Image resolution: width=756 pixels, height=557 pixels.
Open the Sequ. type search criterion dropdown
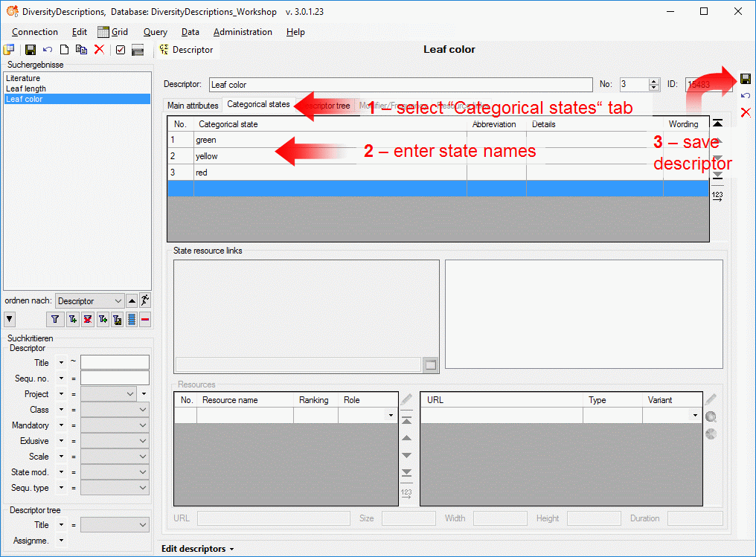click(115, 488)
